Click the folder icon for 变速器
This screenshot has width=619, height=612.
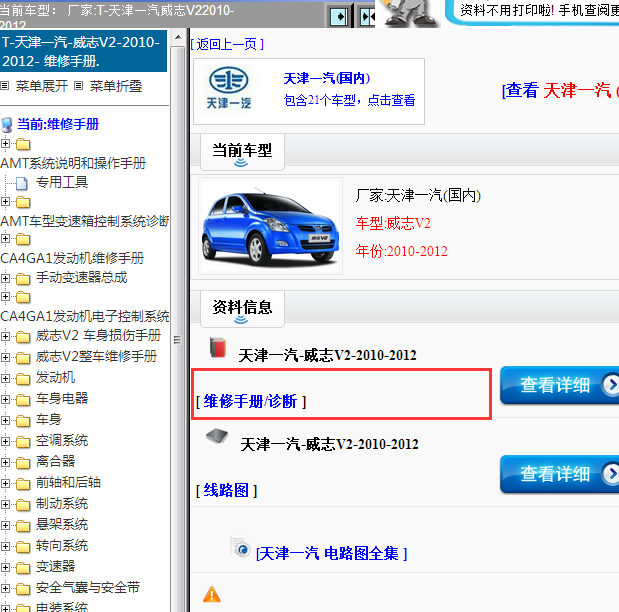pos(23,568)
